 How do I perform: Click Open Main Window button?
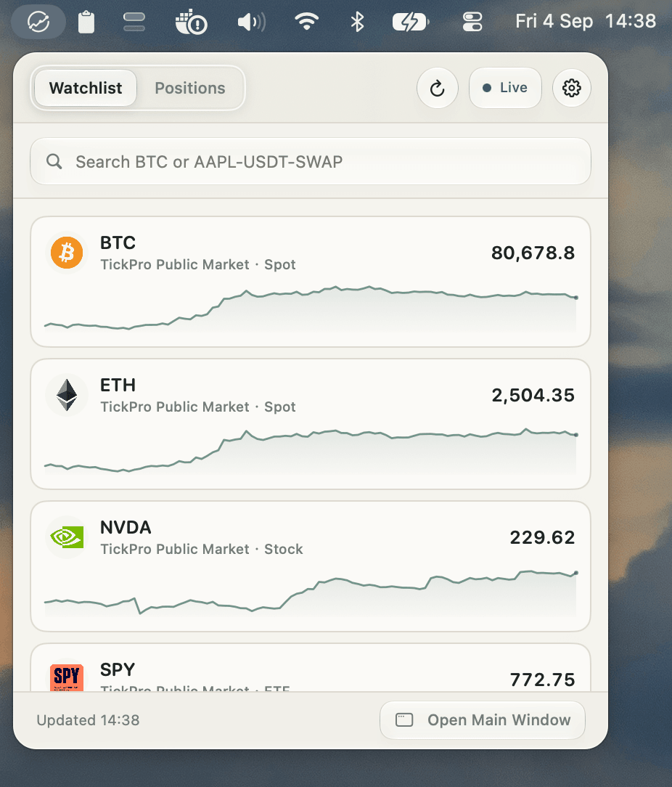tap(483, 720)
